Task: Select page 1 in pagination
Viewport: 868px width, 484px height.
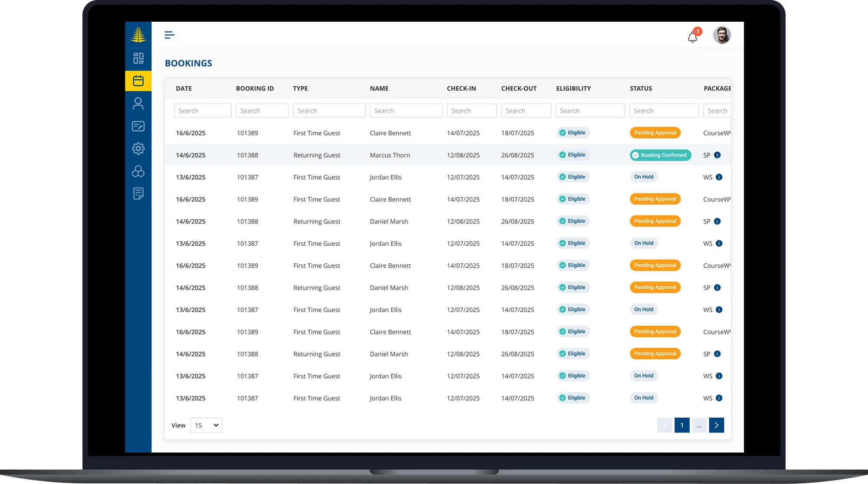Action: point(682,425)
